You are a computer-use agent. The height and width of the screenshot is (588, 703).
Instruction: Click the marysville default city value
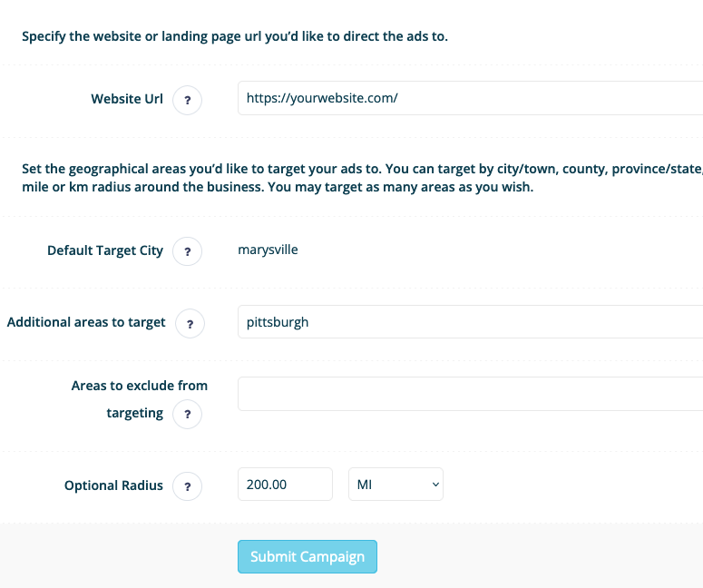coord(268,250)
